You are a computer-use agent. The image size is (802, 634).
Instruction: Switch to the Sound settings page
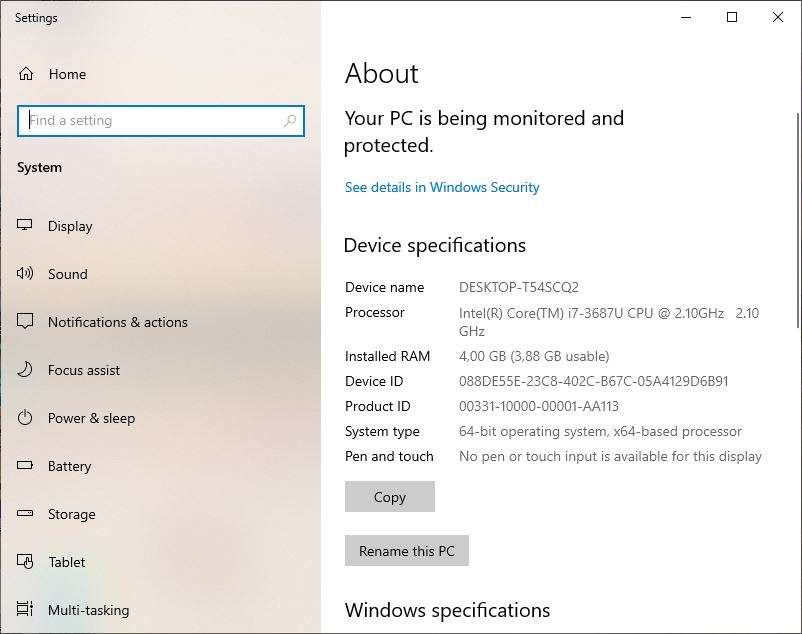67,273
